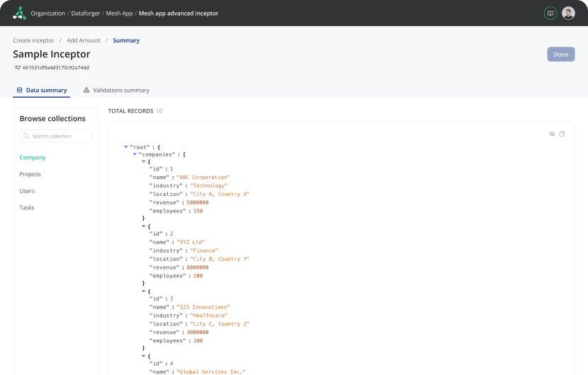Click the search magnifier icon
The width and height of the screenshot is (588, 375).
(x=26, y=136)
